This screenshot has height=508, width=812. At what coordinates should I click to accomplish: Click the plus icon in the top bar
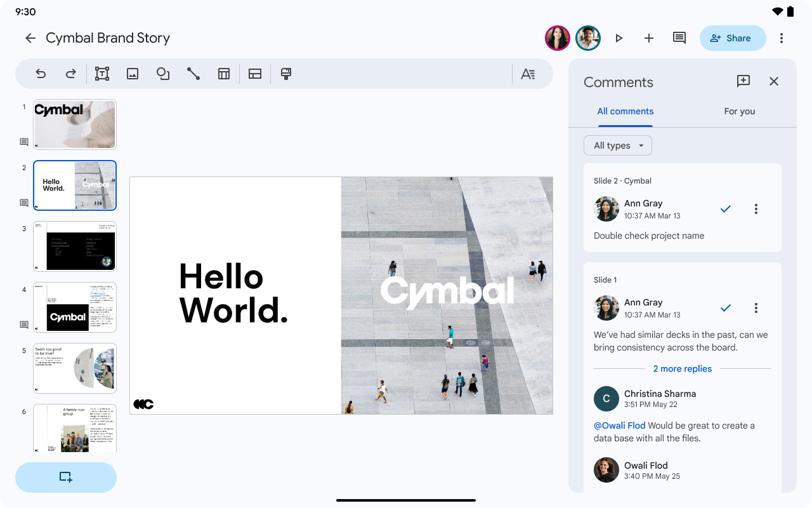pos(649,38)
